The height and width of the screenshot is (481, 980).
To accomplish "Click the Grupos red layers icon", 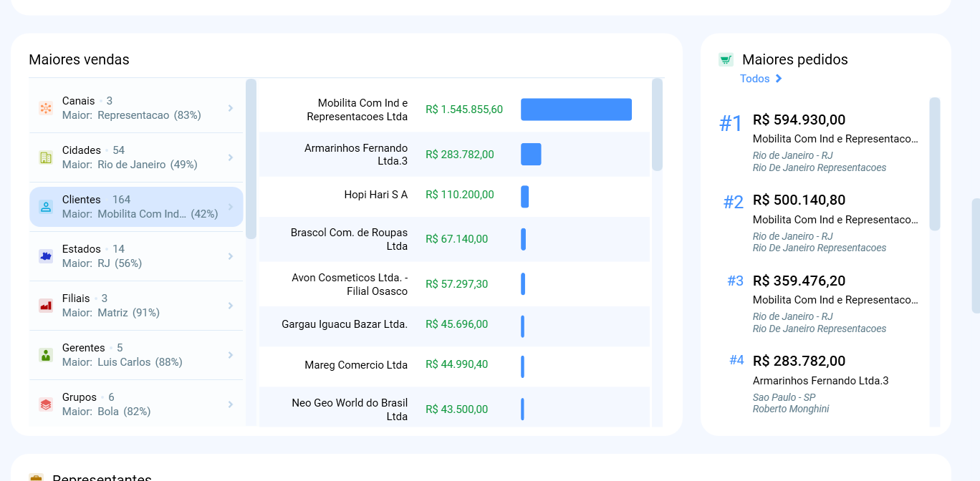I will [46, 404].
